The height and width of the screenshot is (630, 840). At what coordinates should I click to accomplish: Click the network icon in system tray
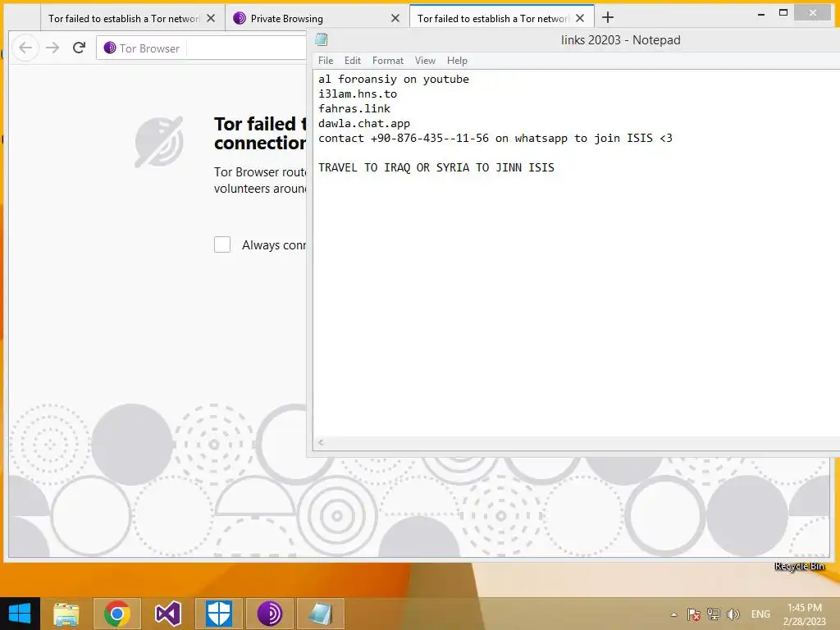click(713, 614)
